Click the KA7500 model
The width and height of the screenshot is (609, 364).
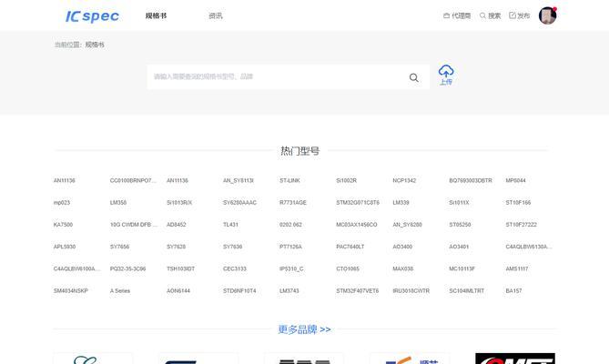pyautogui.click(x=63, y=225)
